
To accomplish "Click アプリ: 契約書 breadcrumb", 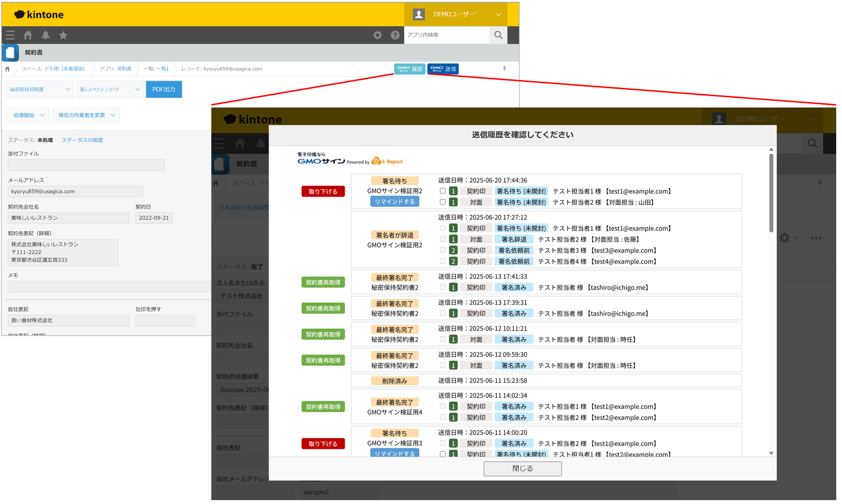I will click(116, 69).
